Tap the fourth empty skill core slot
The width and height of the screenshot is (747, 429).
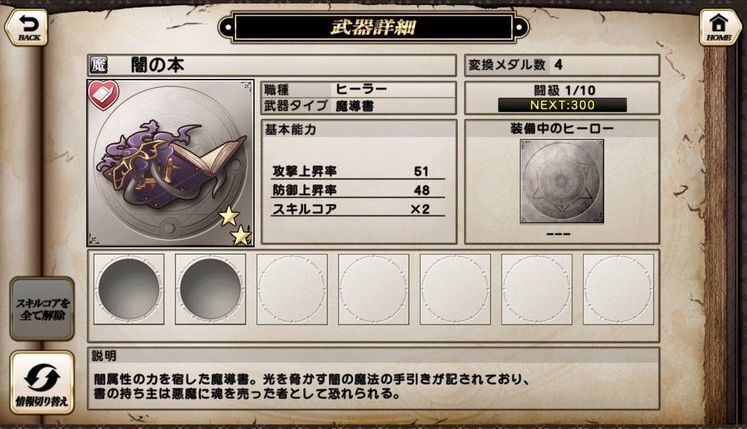tap(374, 289)
